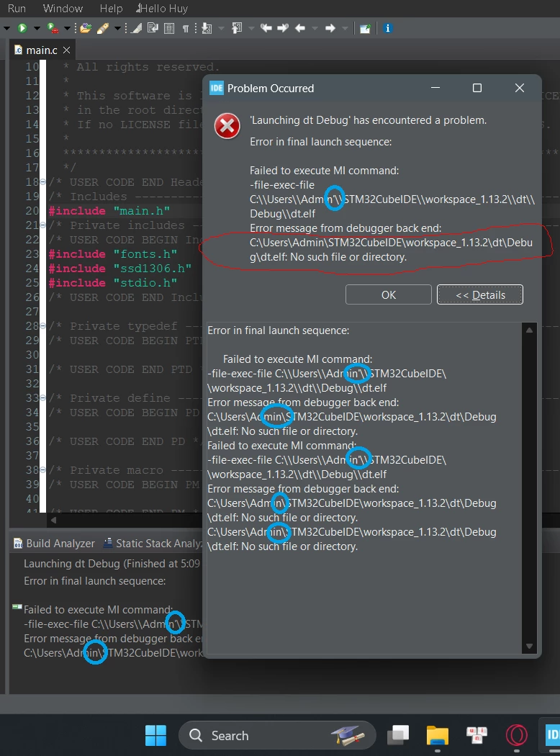Open the External Tools dropdown arrow
This screenshot has width=560, height=756.
tap(68, 29)
